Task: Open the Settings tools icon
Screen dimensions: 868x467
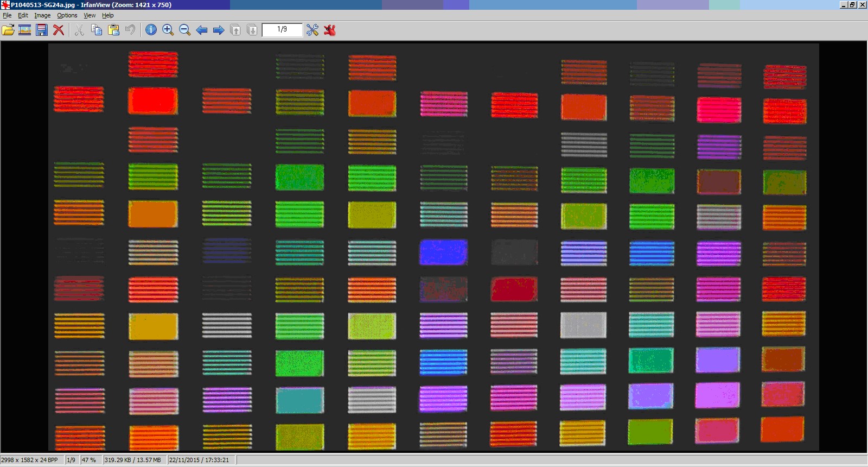Action: 312,30
